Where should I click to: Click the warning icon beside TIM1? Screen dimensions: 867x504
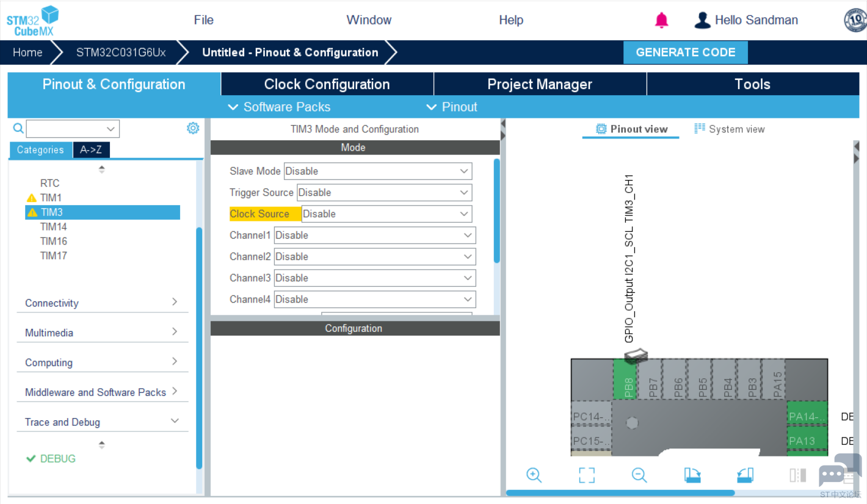click(32, 198)
